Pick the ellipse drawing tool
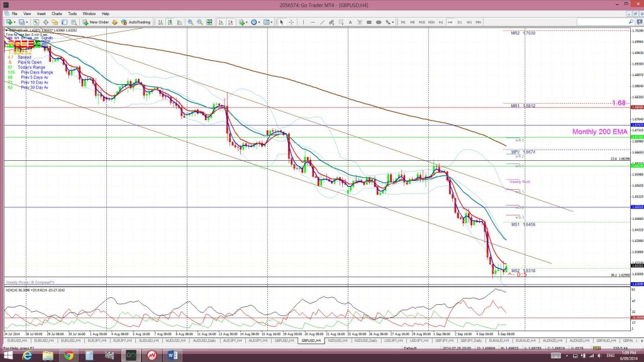The image size is (644, 362). pyautogui.click(x=379, y=22)
